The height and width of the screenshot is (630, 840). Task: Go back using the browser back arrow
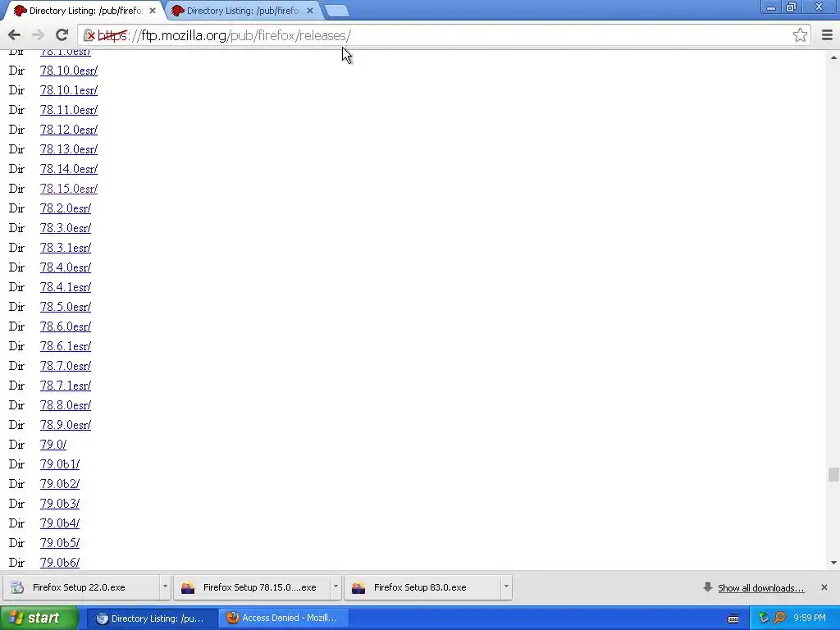[15, 35]
